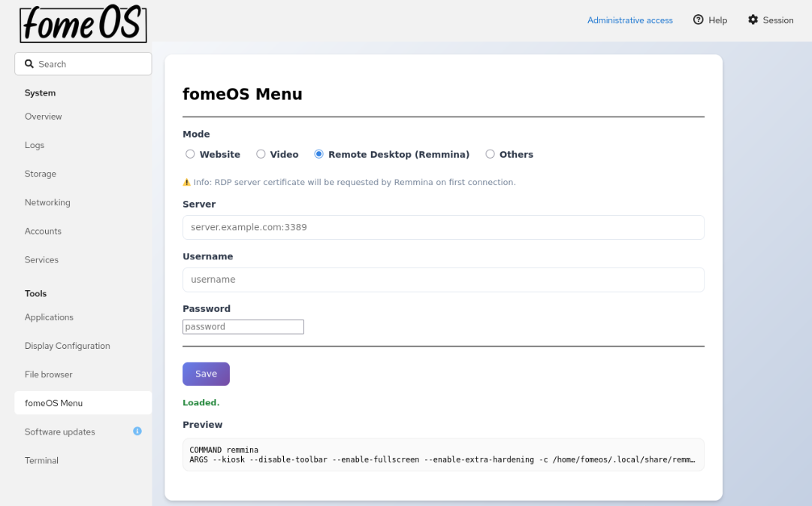
Task: Click the fomeOS logo
Action: (83, 24)
